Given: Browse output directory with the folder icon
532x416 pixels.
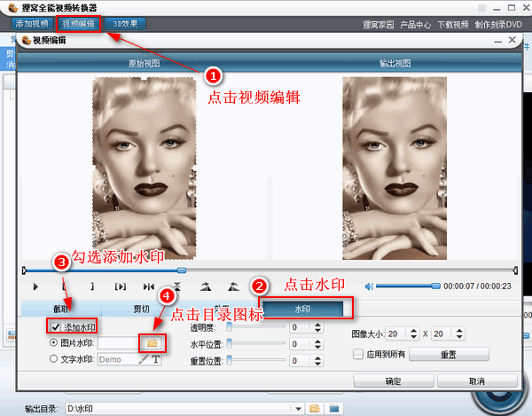Looking at the screenshot, I should pos(315,408).
